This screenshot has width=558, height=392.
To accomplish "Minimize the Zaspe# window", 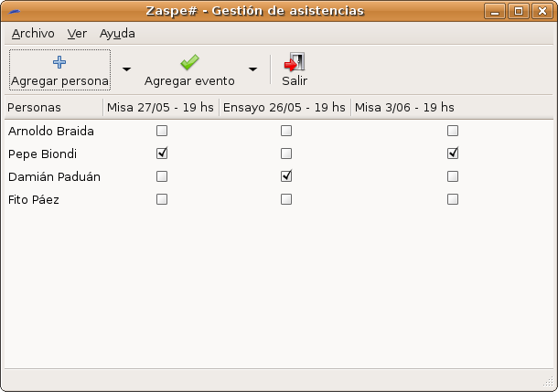I will pos(499,11).
